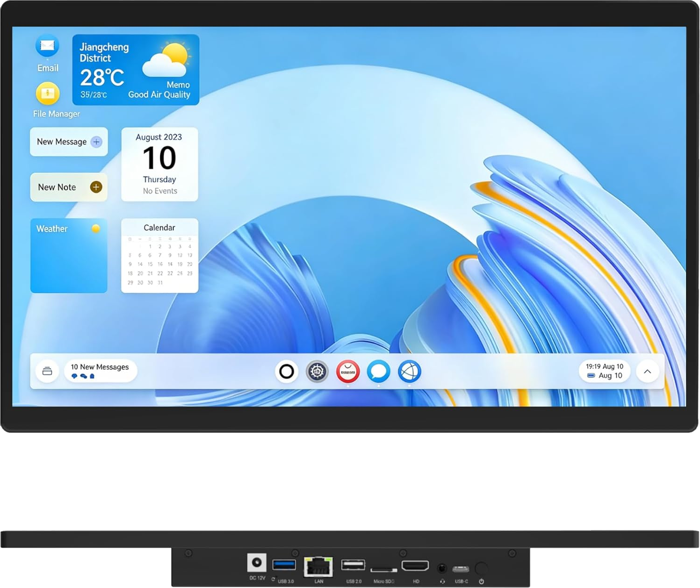Image resolution: width=700 pixels, height=588 pixels.
Task: Open the Email app icon
Action: point(47,46)
